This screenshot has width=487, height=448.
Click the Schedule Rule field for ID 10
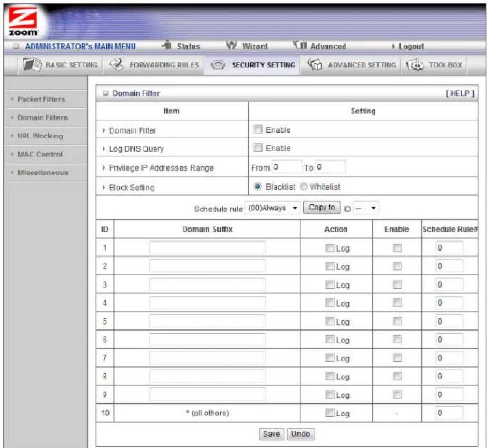tap(449, 413)
